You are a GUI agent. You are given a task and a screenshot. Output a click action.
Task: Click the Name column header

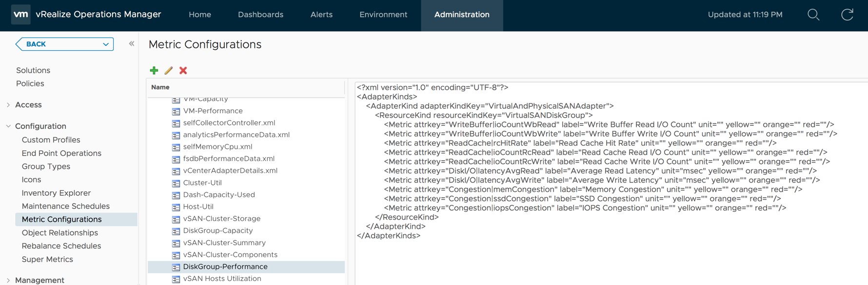[x=246, y=87]
